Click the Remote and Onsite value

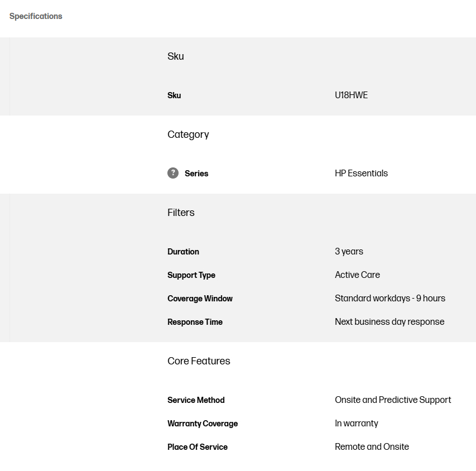pyautogui.click(x=372, y=446)
